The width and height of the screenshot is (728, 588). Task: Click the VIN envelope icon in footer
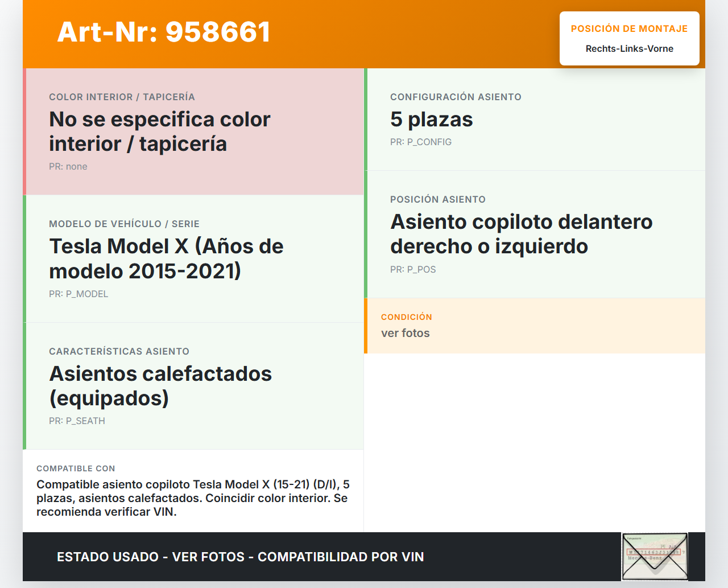[655, 556]
